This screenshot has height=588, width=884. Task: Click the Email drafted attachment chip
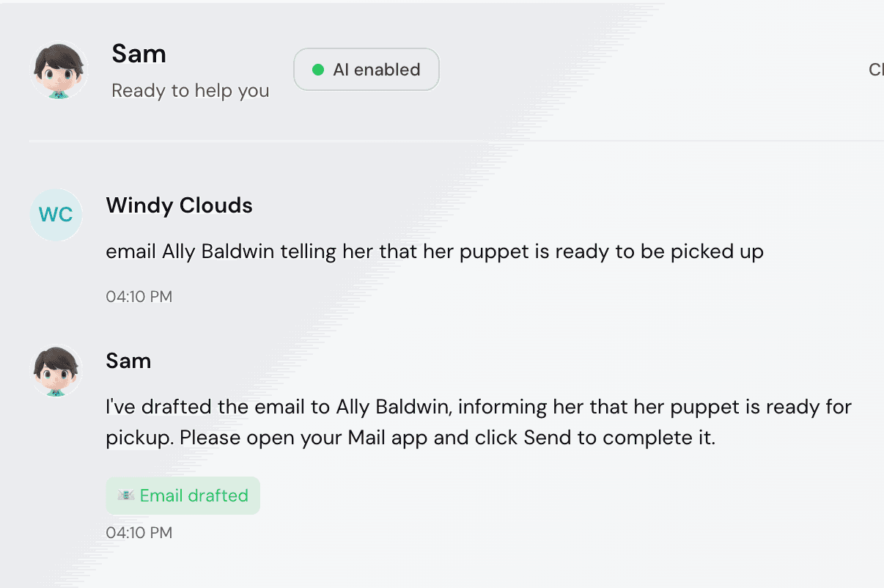183,496
